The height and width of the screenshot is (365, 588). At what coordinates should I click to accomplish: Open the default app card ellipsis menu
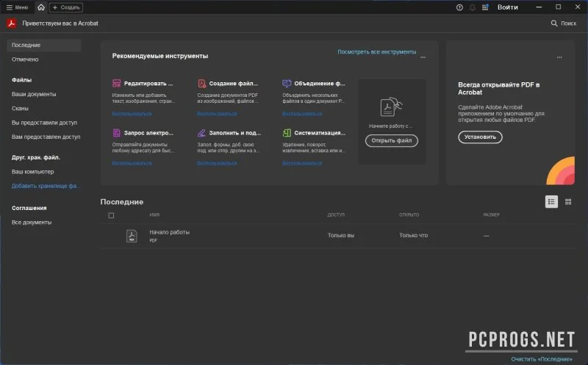click(559, 57)
